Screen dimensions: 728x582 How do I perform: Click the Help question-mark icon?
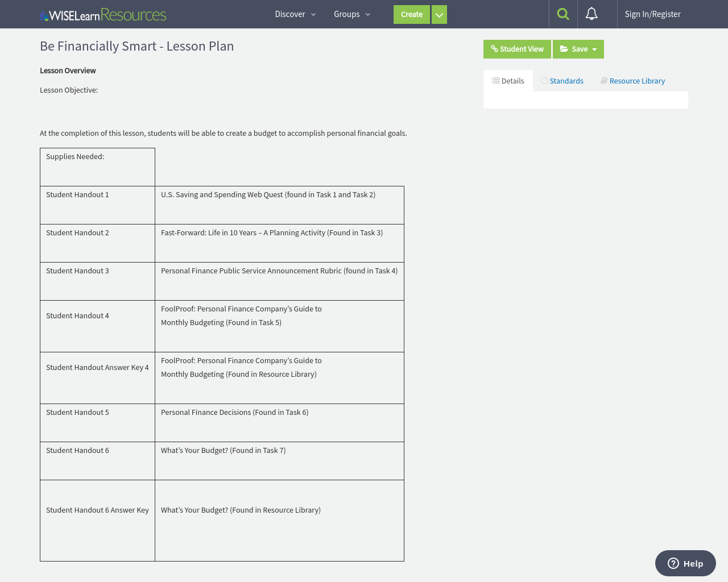click(x=675, y=563)
